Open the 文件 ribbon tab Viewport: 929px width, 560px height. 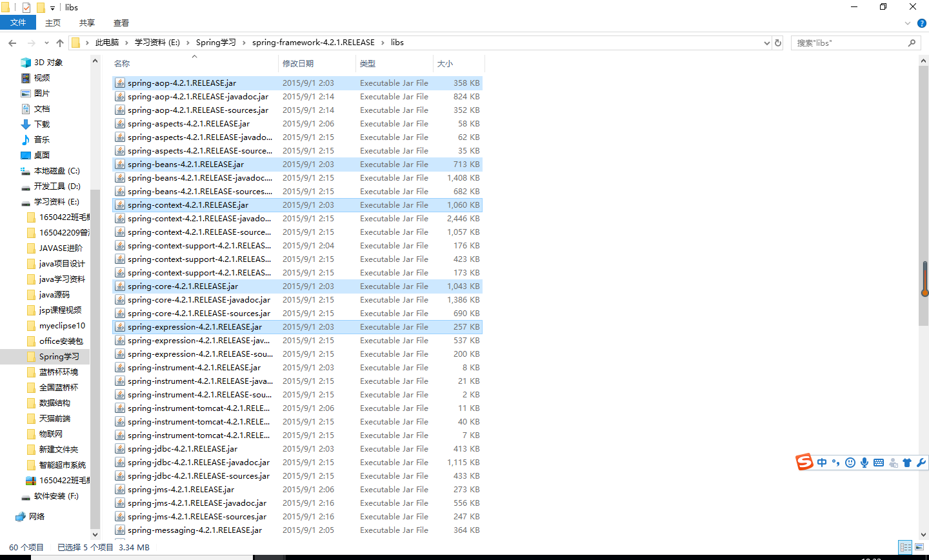(x=18, y=23)
